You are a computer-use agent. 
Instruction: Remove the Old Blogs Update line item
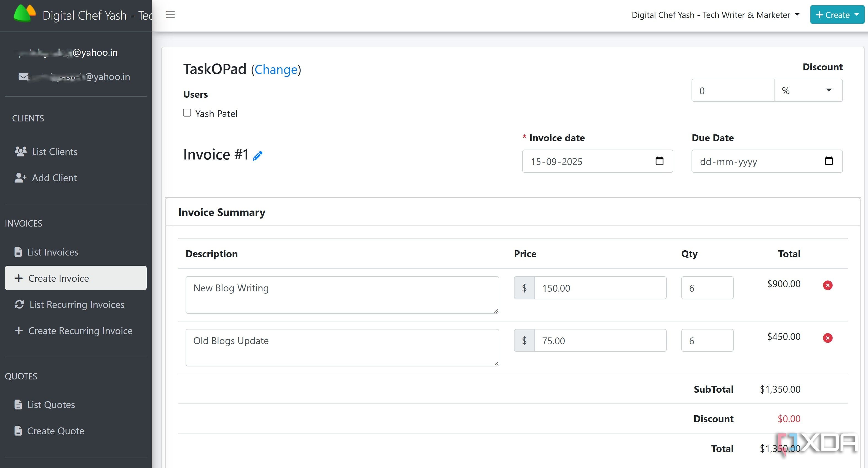827,338
